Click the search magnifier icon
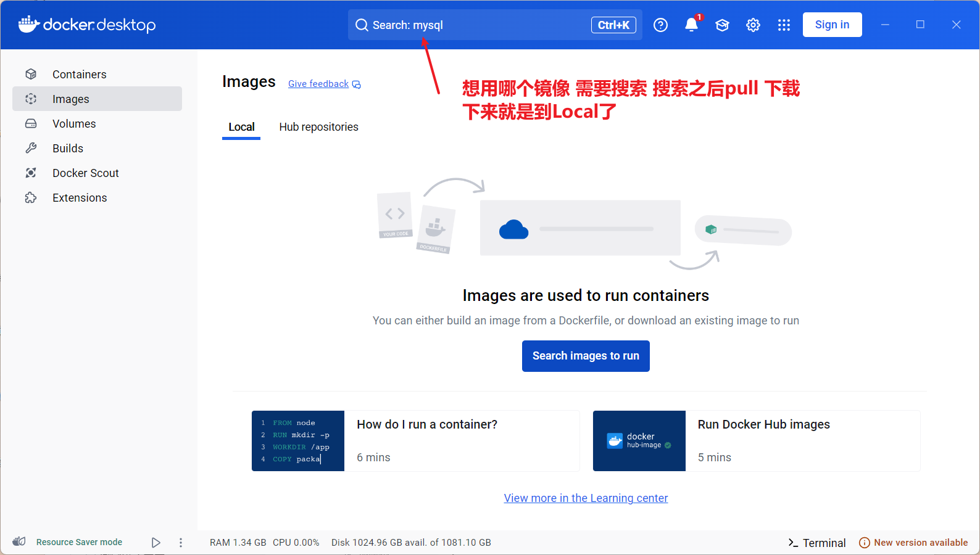 pos(362,25)
